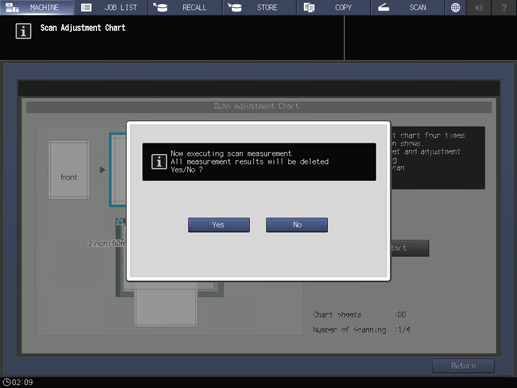This screenshot has height=388, width=517.
Task: Open help with the question mark icon
Action: click(x=504, y=7)
